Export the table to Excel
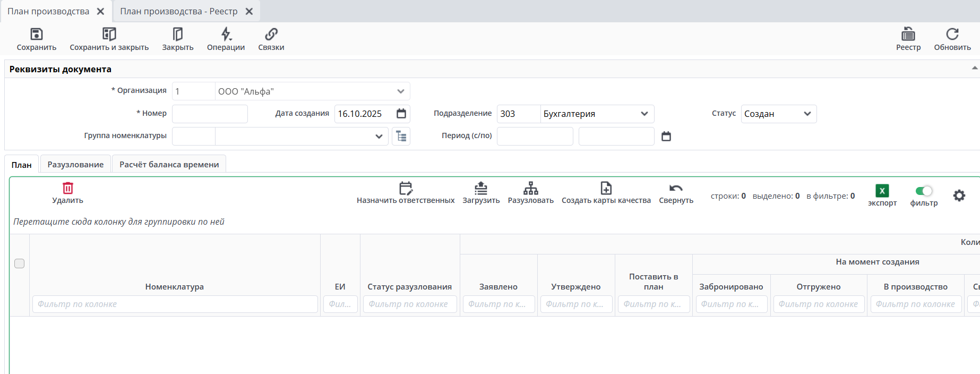The image size is (980, 374). coord(882,191)
